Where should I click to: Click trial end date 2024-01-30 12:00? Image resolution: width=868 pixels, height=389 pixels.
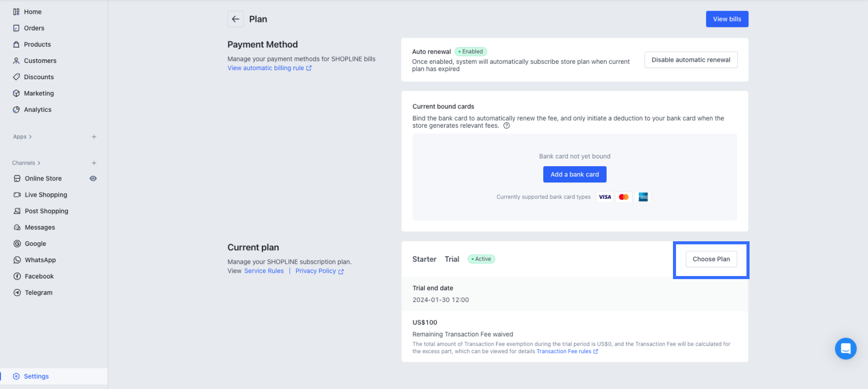[x=441, y=300]
